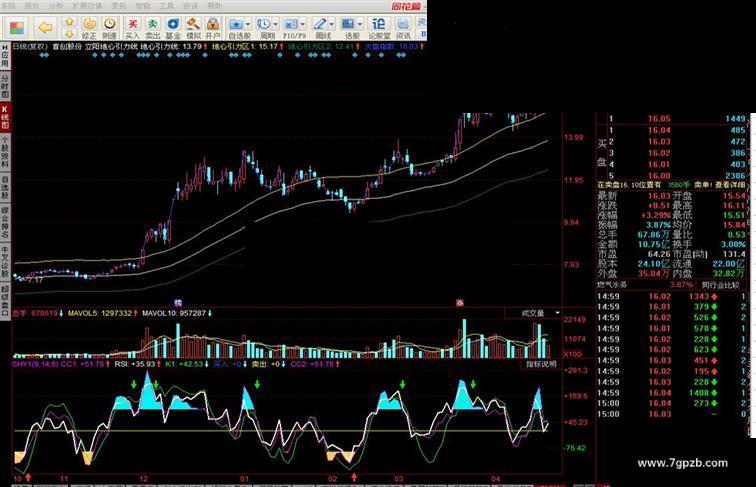Image resolution: width=756 pixels, height=487 pixels.
Task: Click the 涨幅 +3.29% value
Action: [656, 216]
